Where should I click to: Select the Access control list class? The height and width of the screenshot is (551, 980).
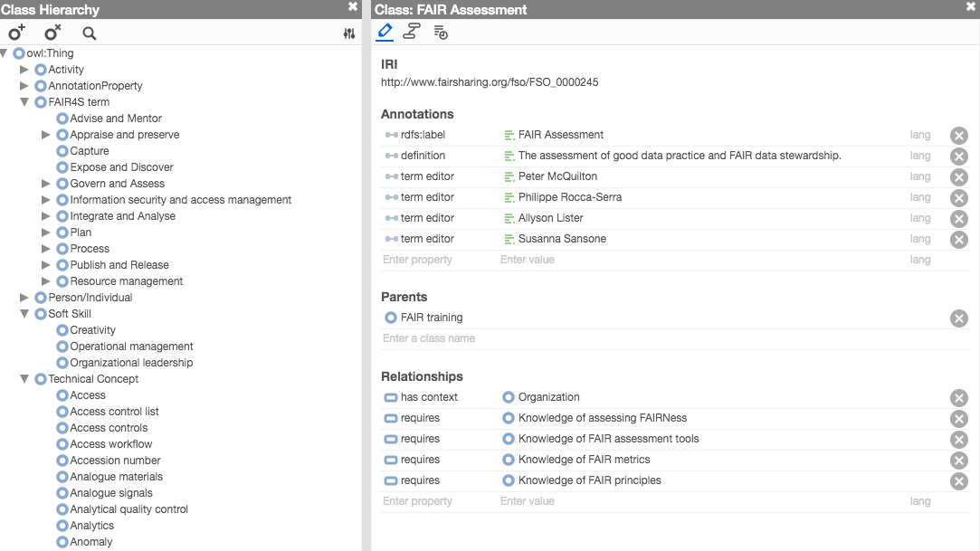tap(114, 412)
